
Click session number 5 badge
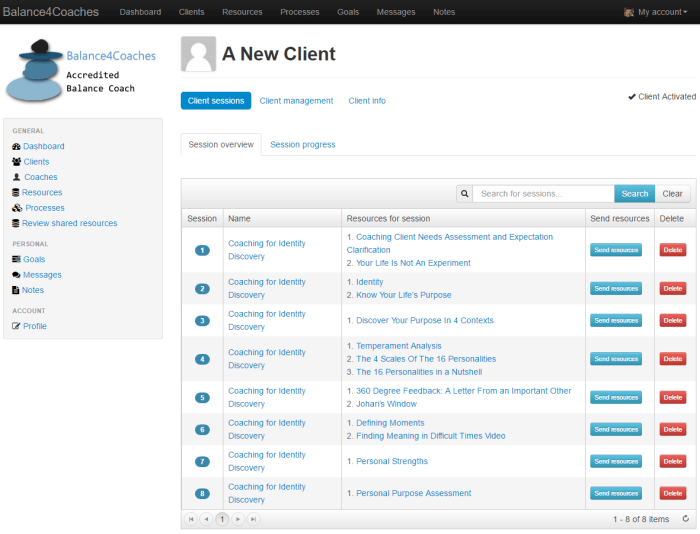coord(202,398)
